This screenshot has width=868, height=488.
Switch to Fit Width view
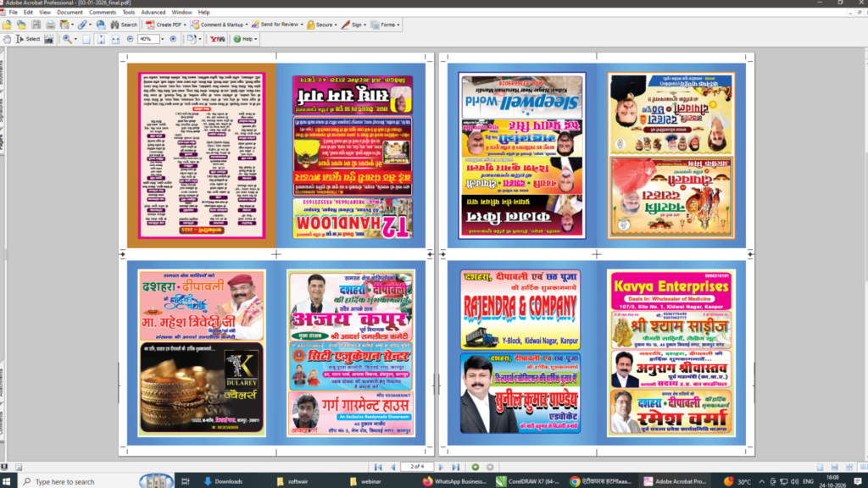[x=115, y=39]
